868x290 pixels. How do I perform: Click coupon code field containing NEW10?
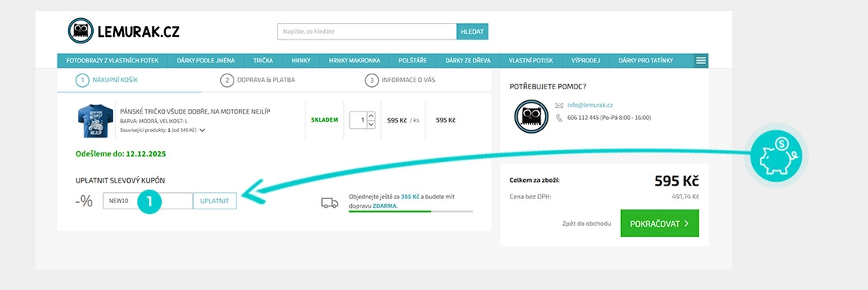148,201
